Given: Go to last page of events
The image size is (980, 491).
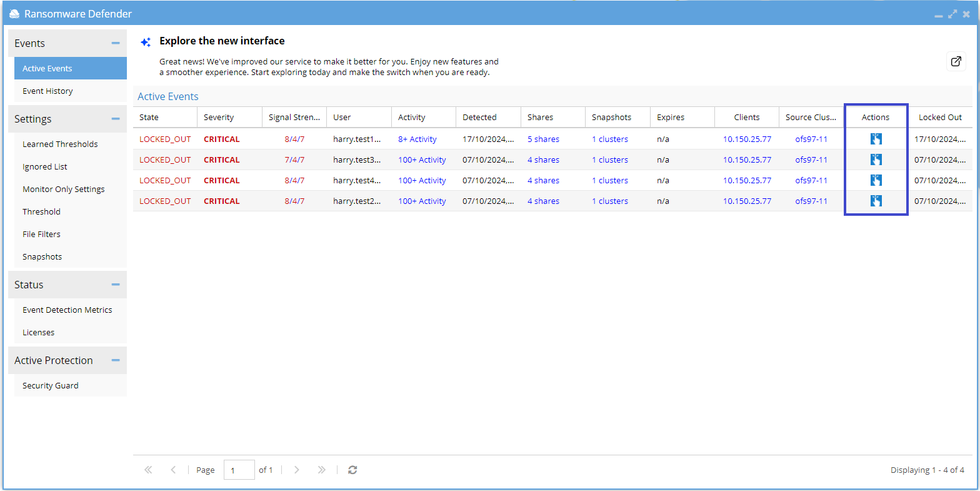Looking at the screenshot, I should coord(321,470).
